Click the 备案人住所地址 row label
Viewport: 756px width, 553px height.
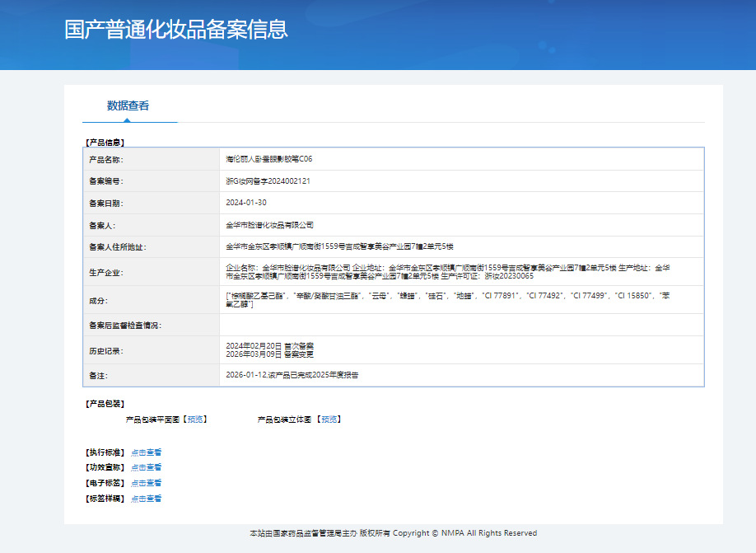pyautogui.click(x=118, y=247)
